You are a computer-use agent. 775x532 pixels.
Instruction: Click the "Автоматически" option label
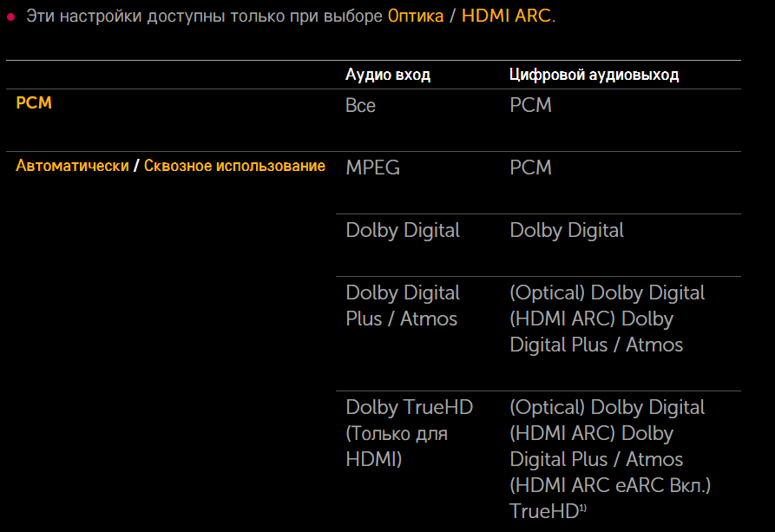(72, 166)
